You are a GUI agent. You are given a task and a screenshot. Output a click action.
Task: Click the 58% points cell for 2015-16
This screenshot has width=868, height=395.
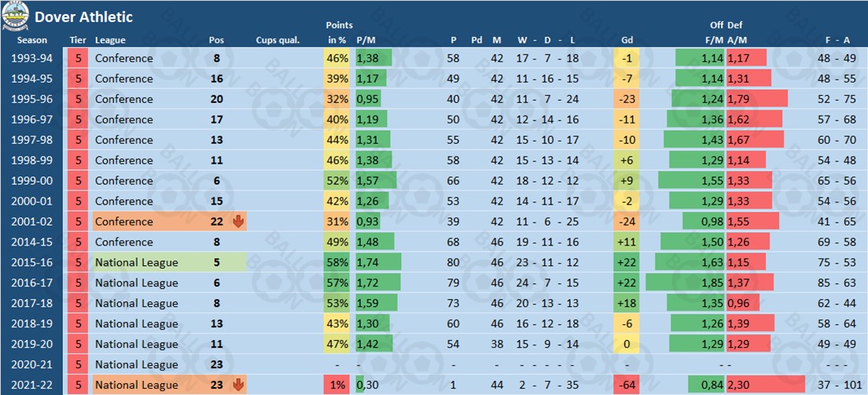337,263
